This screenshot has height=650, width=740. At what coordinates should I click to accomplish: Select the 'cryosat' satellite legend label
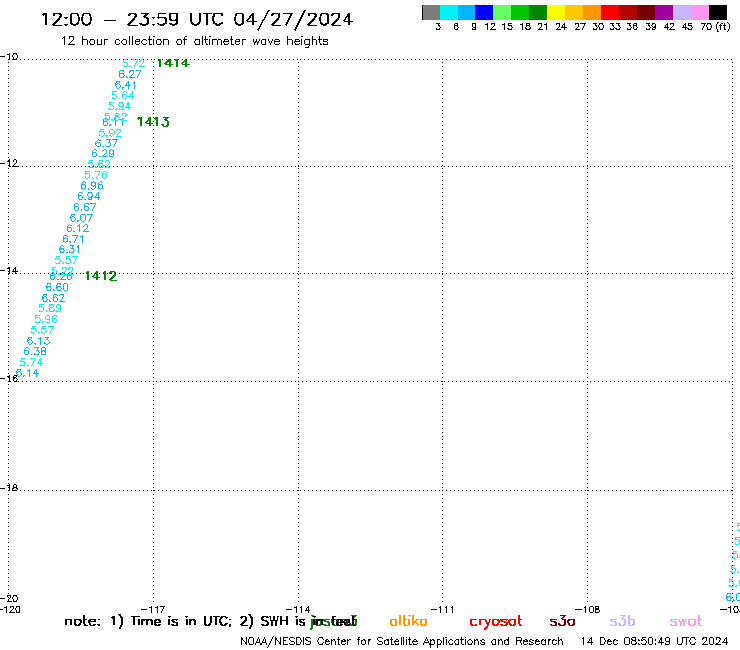[496, 622]
